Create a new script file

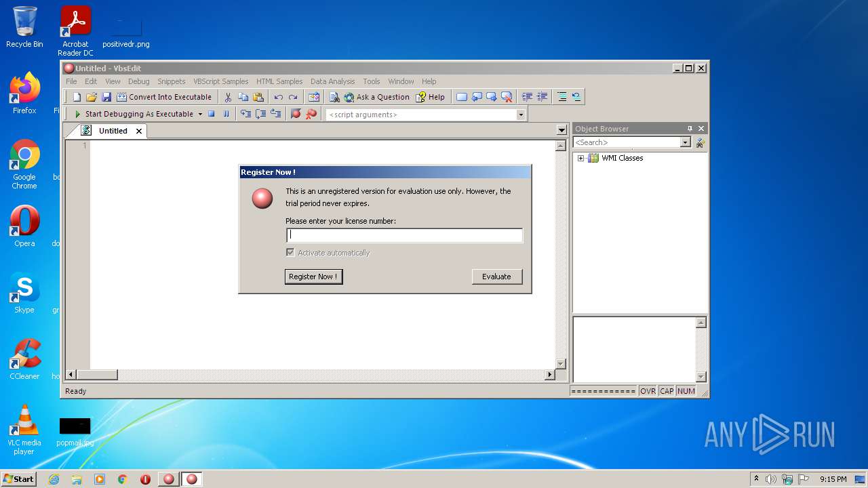77,97
